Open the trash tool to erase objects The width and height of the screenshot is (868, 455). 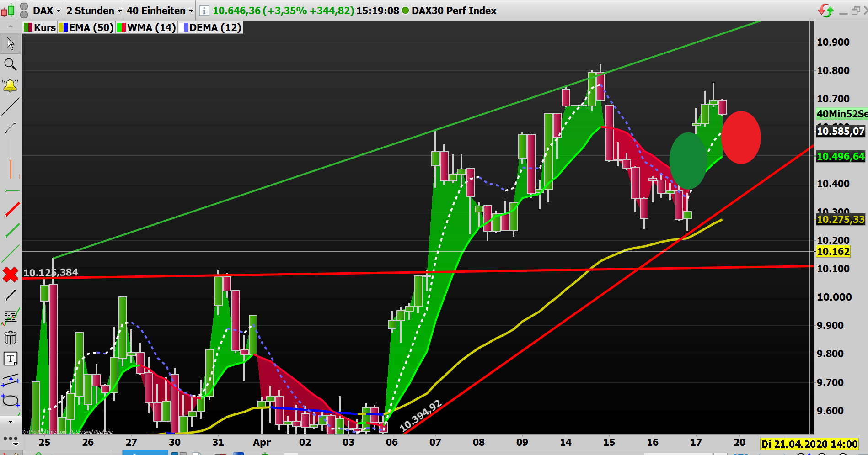point(11,338)
